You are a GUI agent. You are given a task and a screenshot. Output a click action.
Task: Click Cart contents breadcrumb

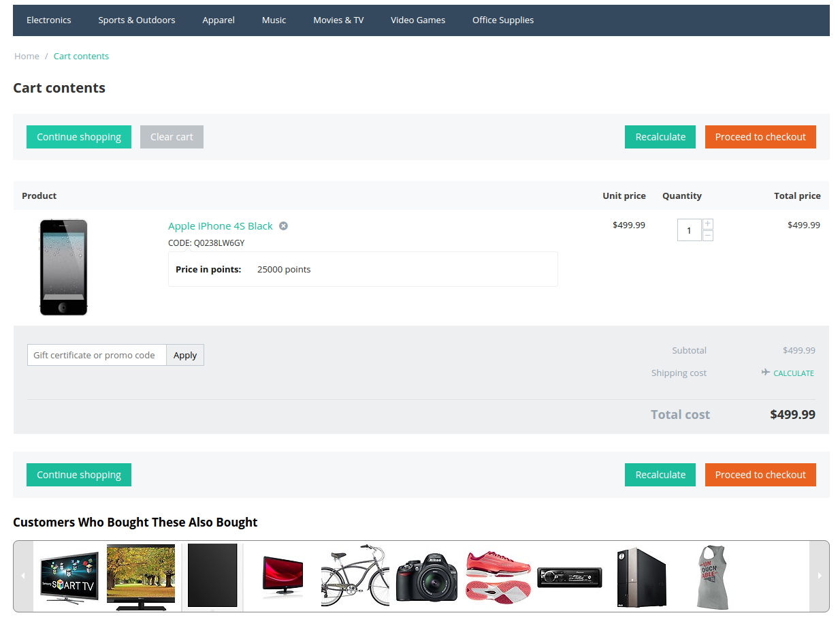pos(81,57)
